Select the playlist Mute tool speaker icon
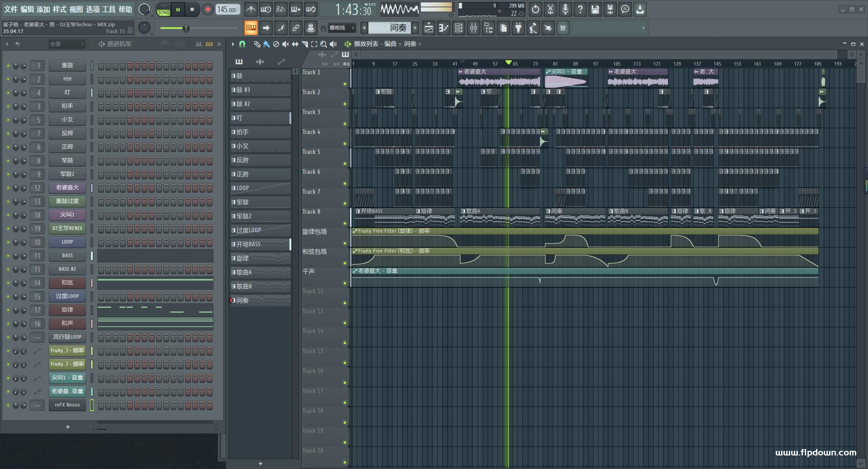This screenshot has width=868, height=469. (285, 44)
